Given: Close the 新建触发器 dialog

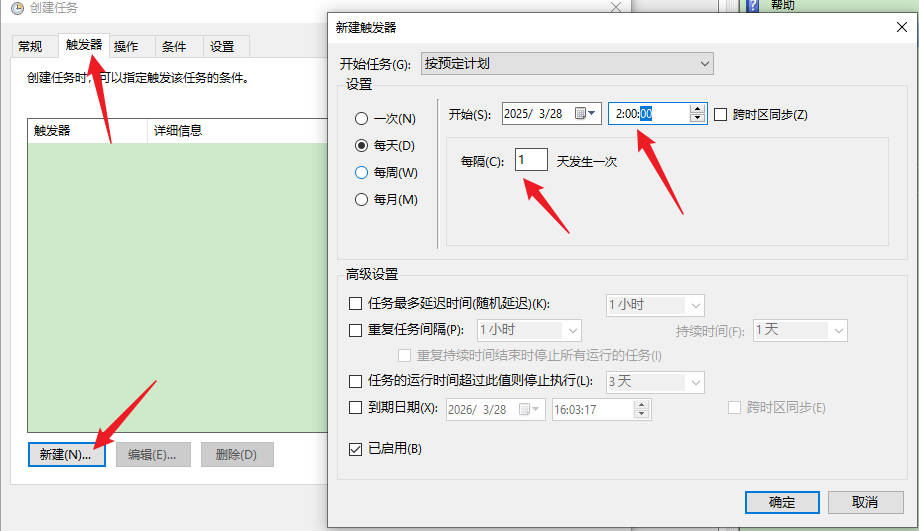Looking at the screenshot, I should [901, 27].
